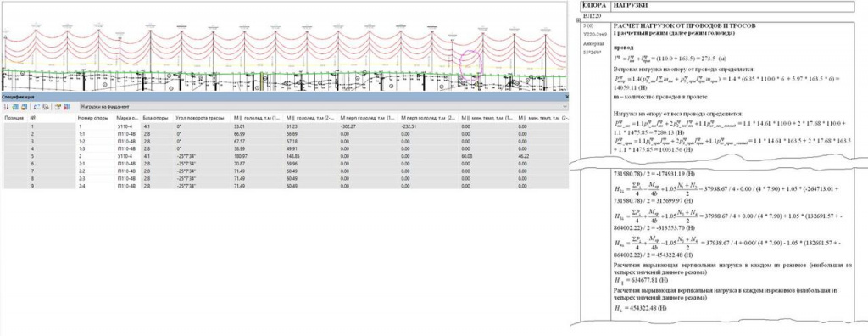Click the yellow folder settings toolbar icon
The width and height of the screenshot is (868, 336).
pyautogui.click(x=58, y=106)
